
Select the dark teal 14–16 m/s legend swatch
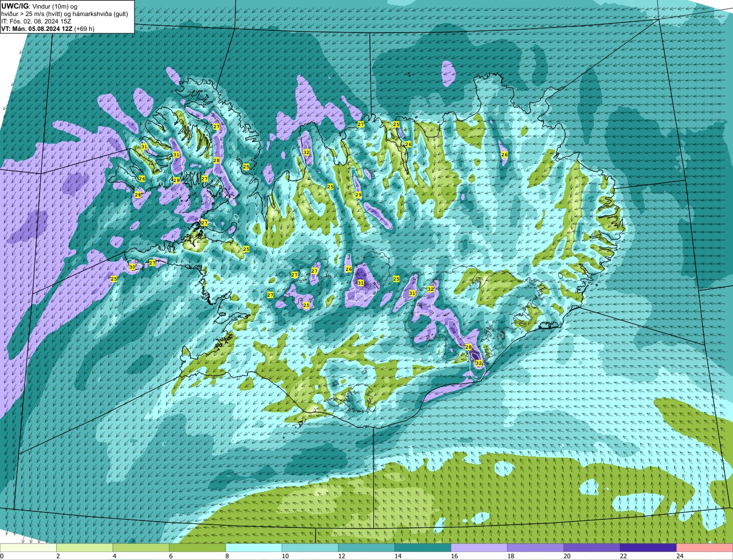tap(423, 547)
